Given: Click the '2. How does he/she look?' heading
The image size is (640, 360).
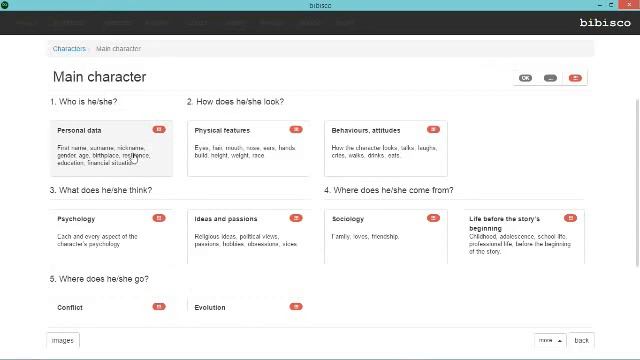Looking at the screenshot, I should [x=235, y=102].
